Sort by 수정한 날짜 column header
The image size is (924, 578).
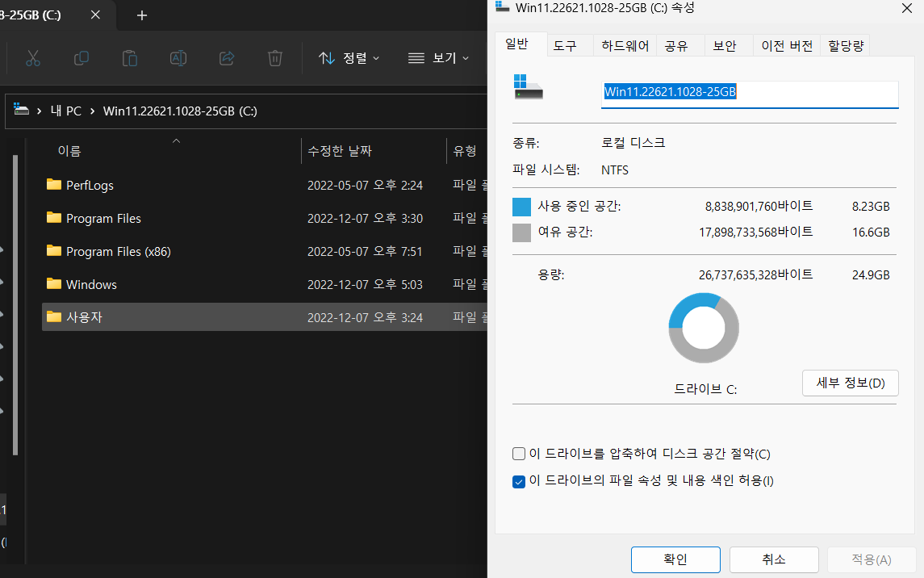(x=340, y=151)
